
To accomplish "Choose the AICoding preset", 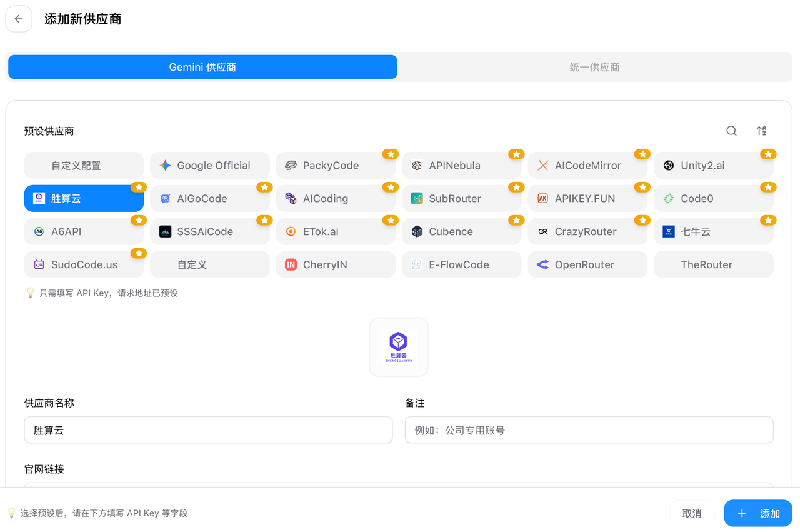I will pyautogui.click(x=336, y=199).
